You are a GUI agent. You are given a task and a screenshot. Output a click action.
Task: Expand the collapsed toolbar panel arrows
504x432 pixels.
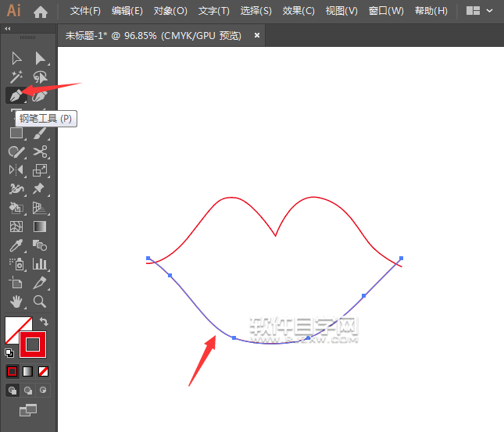pos(8,28)
